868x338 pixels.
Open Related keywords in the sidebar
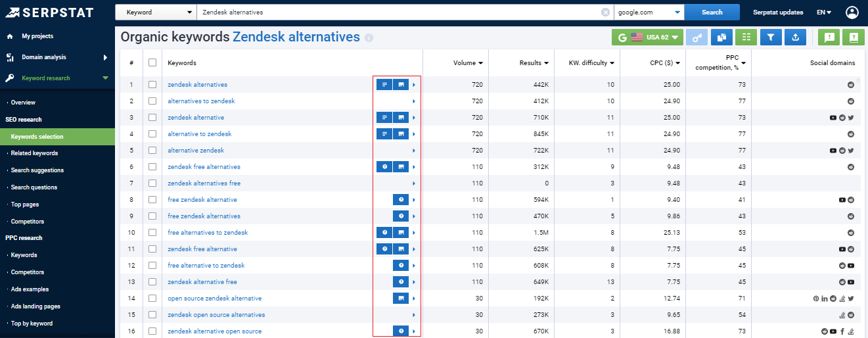[x=34, y=153]
